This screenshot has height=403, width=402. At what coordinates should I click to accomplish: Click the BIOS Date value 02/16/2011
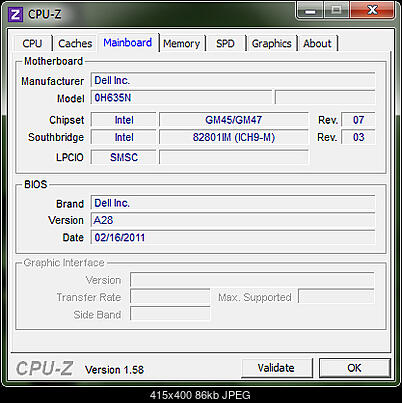[x=233, y=238]
